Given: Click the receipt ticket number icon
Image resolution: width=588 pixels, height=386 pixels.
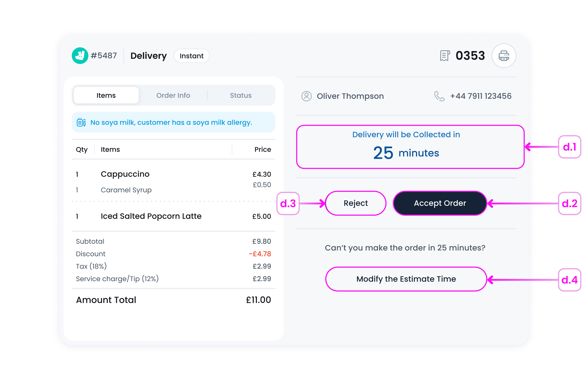Looking at the screenshot, I should click(445, 56).
